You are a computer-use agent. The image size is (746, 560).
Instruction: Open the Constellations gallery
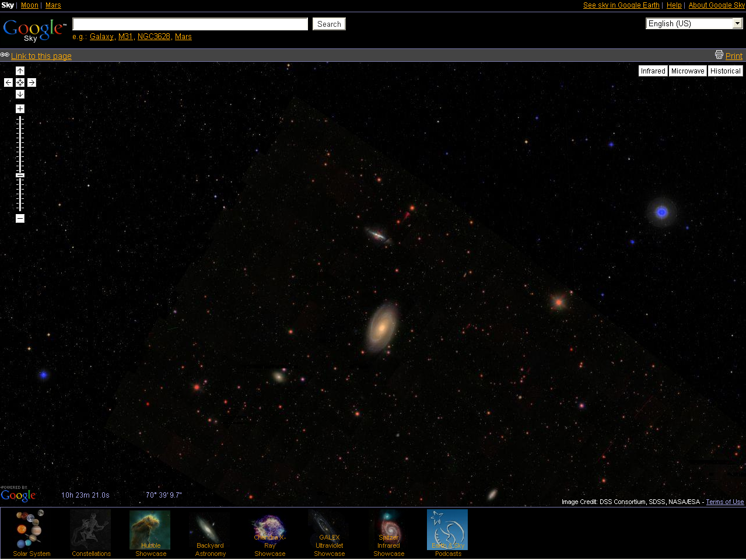coord(92,533)
